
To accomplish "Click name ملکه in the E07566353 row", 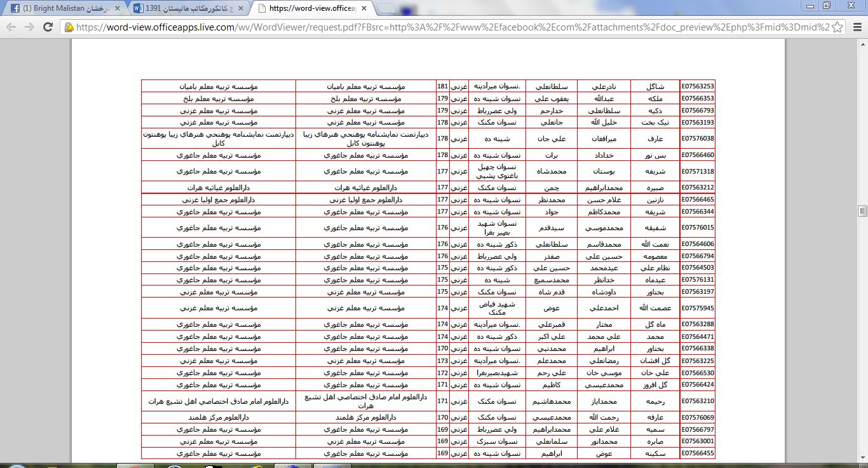I will pyautogui.click(x=655, y=99).
